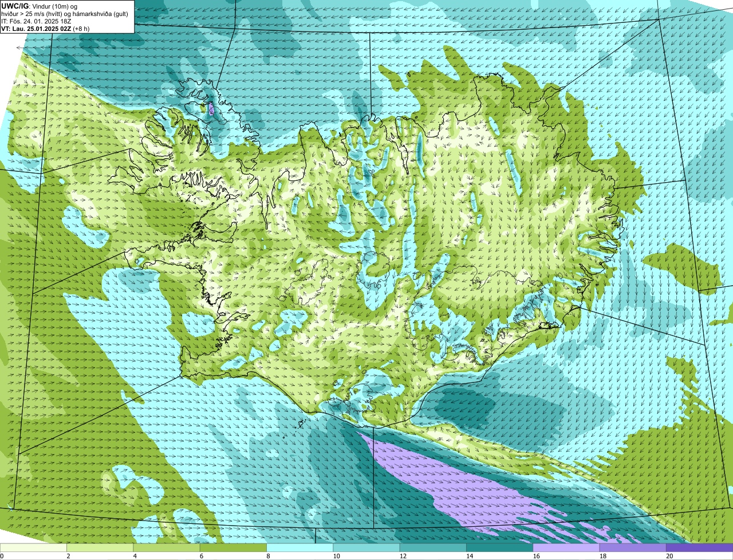Click the title line "UWC/IG: Vindur (10m) og"
The image size is (733, 560).
click(x=40, y=5)
